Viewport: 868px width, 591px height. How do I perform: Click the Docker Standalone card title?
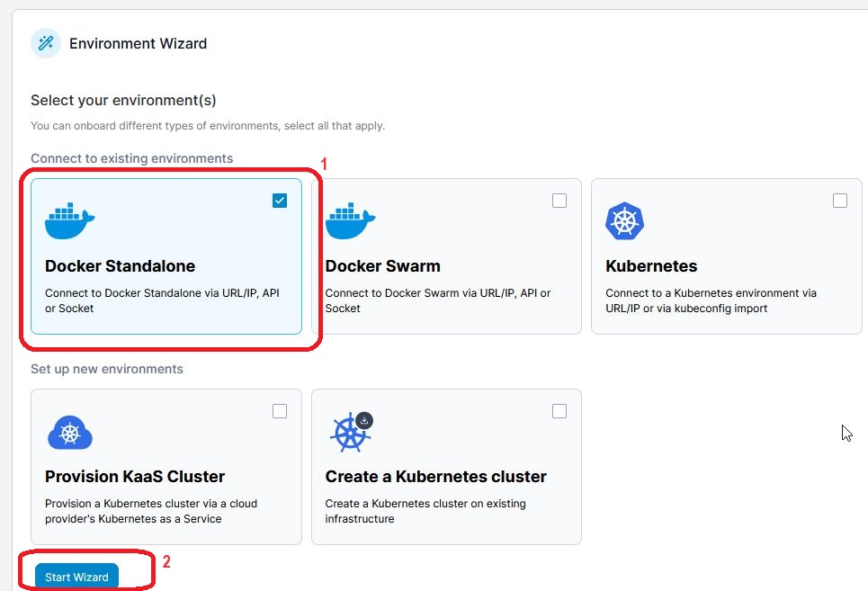point(120,266)
